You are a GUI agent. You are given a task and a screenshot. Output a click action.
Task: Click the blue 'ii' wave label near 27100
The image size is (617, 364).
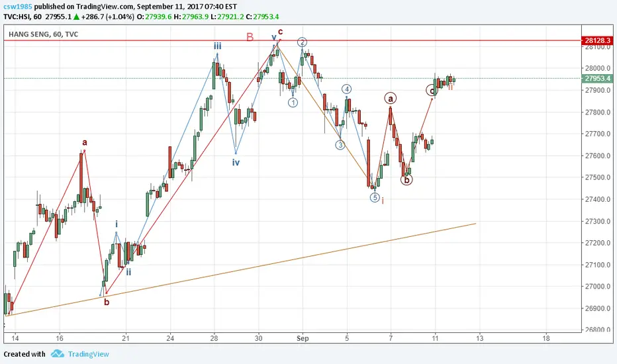[x=128, y=272]
